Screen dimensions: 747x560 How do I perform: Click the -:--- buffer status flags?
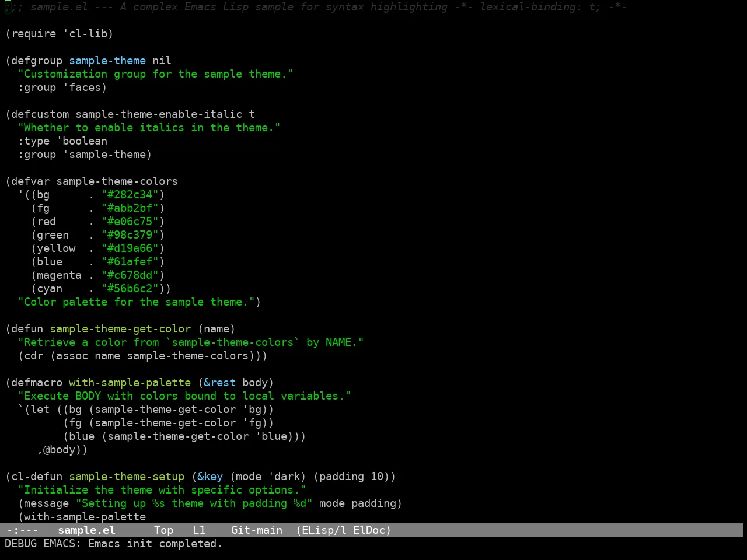[22, 530]
